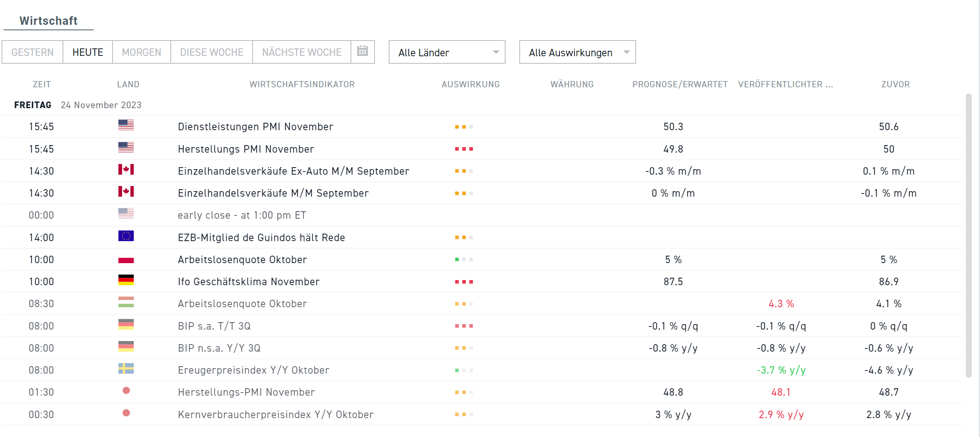Click the Herstellungs-PMI November row entry
The image size is (980, 437).
[x=246, y=392]
